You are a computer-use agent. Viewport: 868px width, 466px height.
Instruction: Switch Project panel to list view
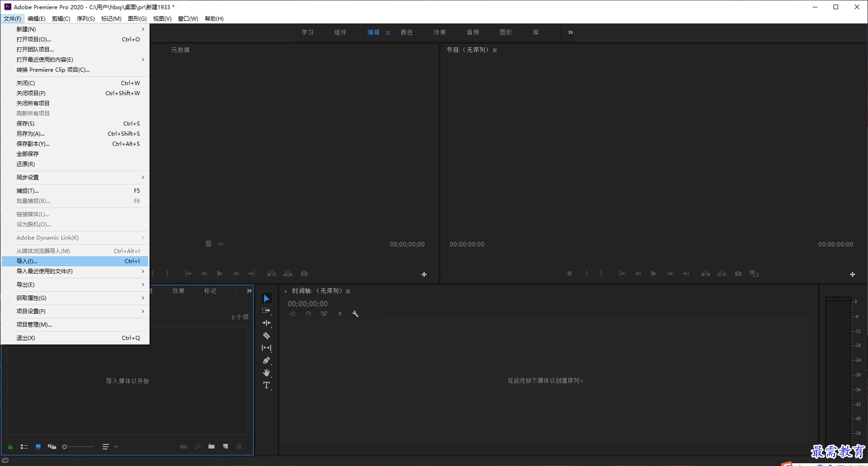click(24, 447)
